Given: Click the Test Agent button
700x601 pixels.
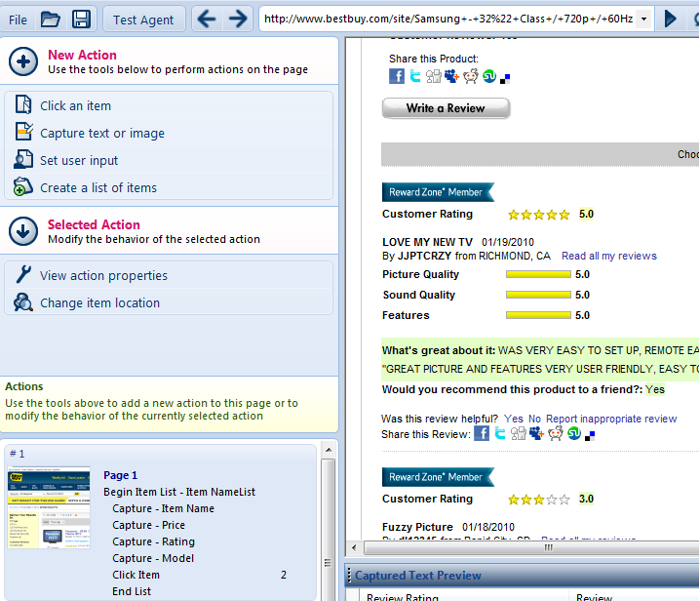Looking at the screenshot, I should pos(143,20).
